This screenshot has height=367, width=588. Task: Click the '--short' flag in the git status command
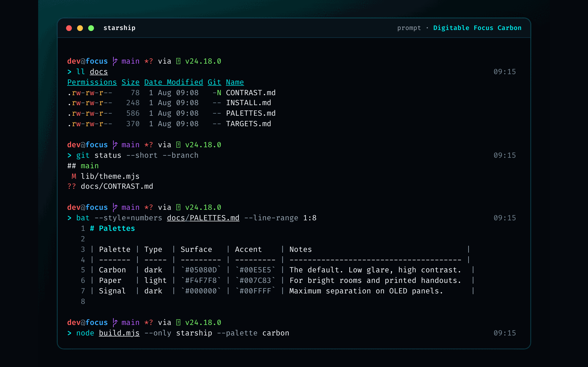(x=142, y=155)
